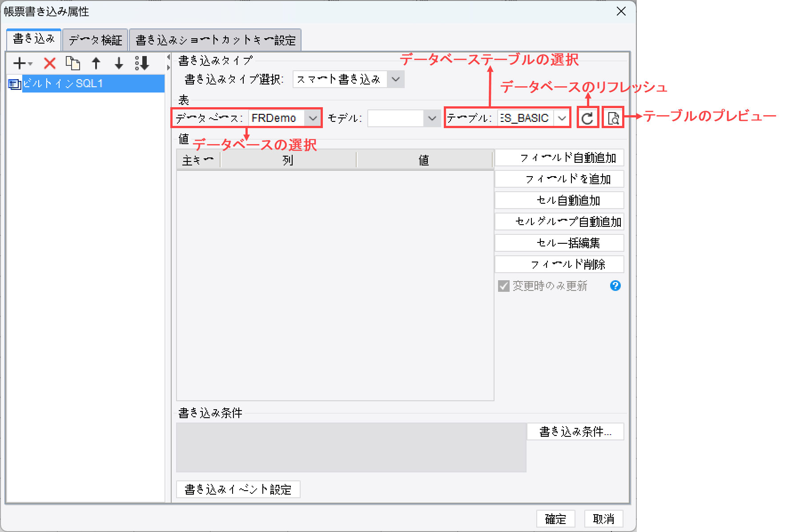Click セル自動追加 button
The image size is (788, 532).
(559, 200)
